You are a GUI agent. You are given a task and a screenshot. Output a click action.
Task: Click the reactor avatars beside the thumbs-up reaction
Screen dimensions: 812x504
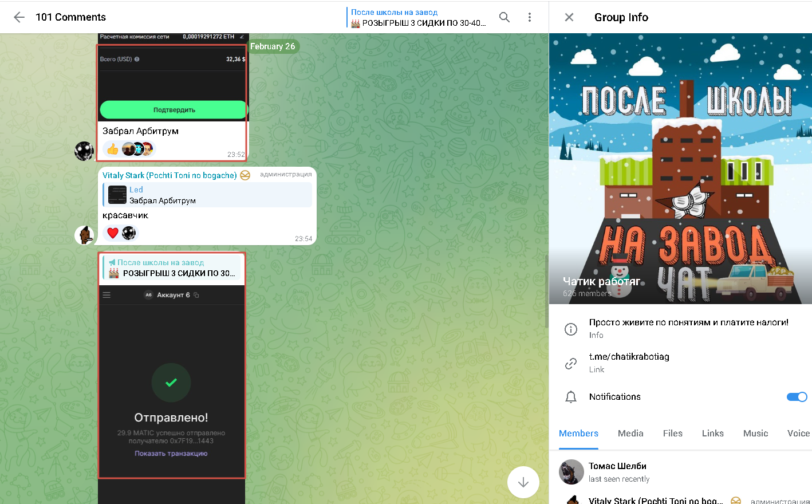click(x=138, y=149)
